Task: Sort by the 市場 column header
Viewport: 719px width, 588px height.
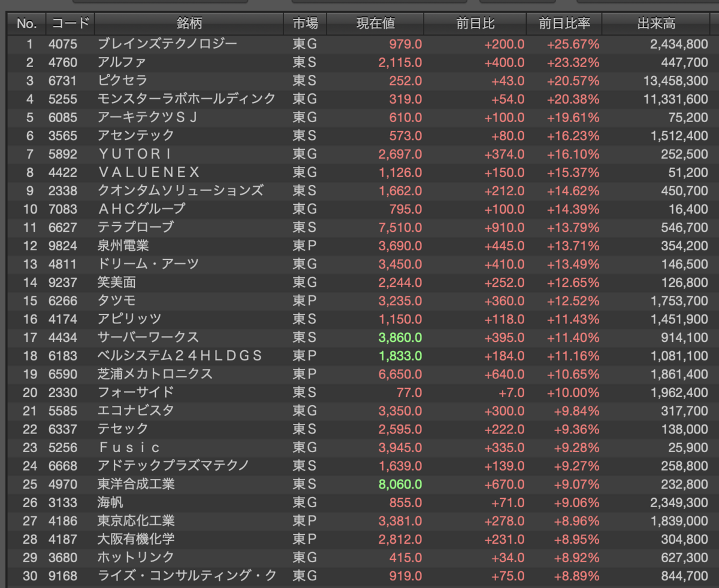Action: (305, 24)
